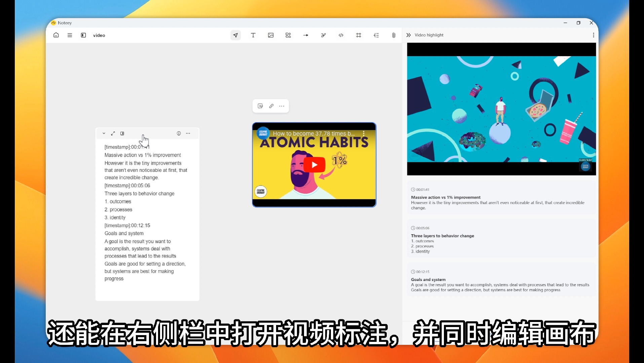Toggle the left sidebar panel icon
The width and height of the screenshot is (644, 363).
pyautogui.click(x=83, y=35)
